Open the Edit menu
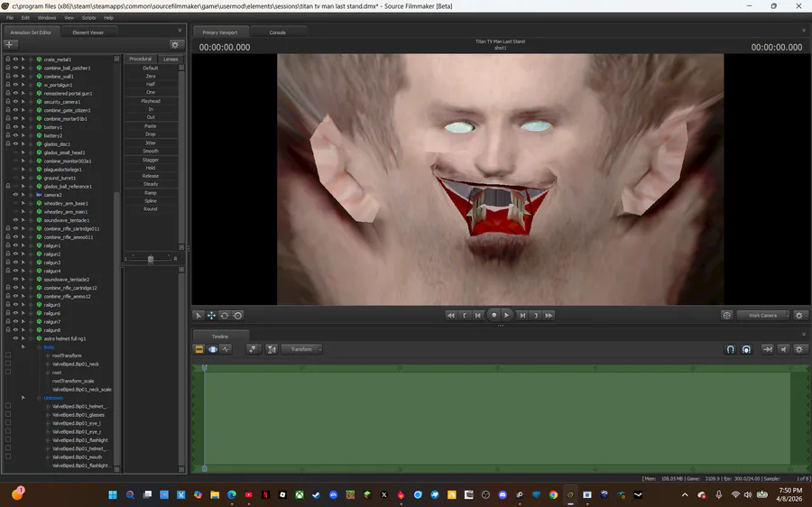 [25, 18]
